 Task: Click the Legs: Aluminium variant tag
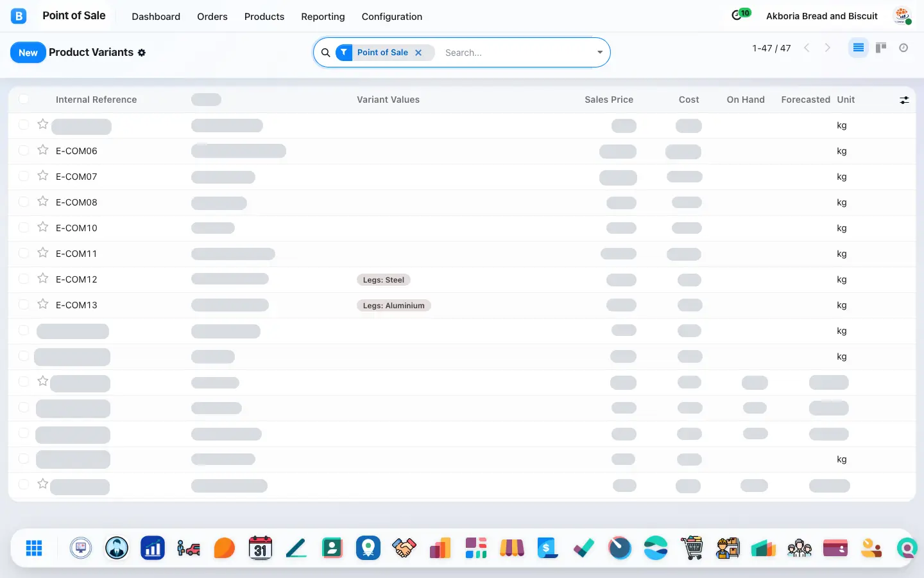tap(393, 306)
